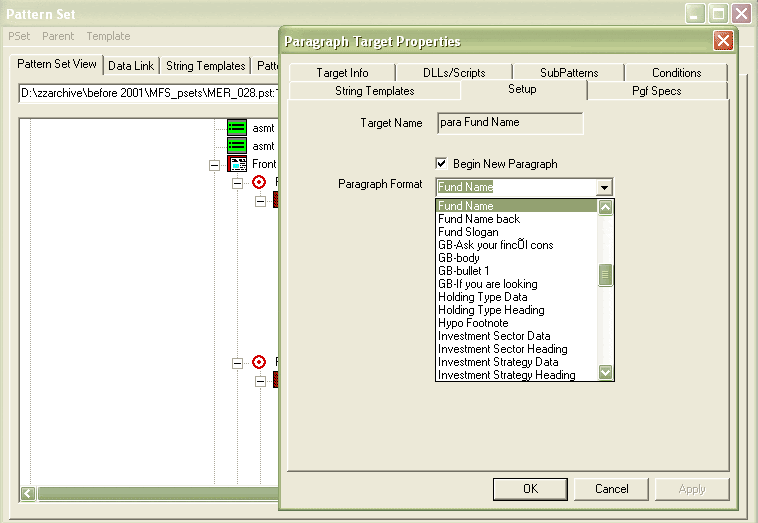The width and height of the screenshot is (758, 523).
Task: Switch to the Data Link tab
Action: [131, 66]
